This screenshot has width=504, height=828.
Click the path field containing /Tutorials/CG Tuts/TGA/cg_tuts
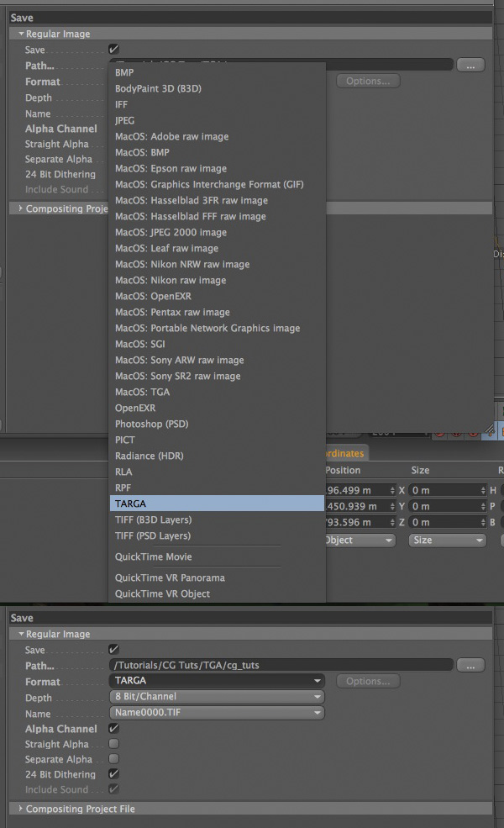point(281,665)
